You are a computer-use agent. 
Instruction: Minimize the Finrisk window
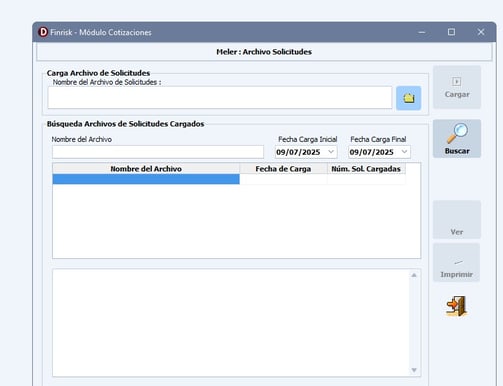click(x=422, y=32)
